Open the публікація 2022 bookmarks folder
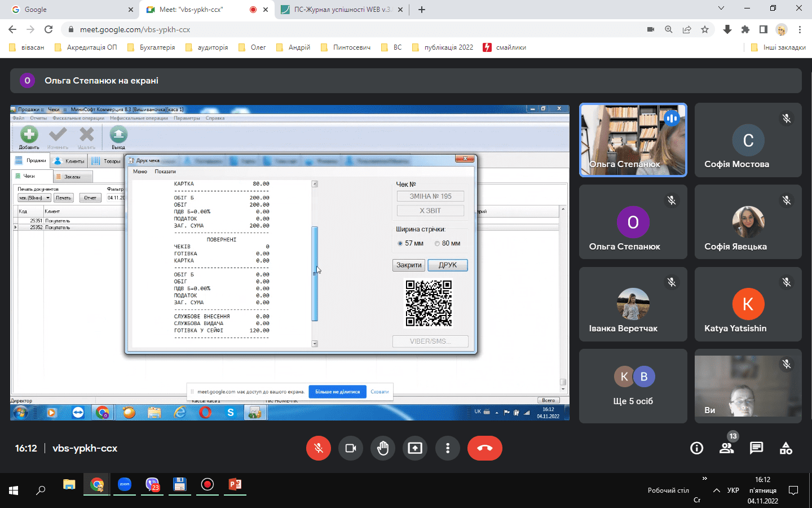This screenshot has height=508, width=812. coord(443,47)
